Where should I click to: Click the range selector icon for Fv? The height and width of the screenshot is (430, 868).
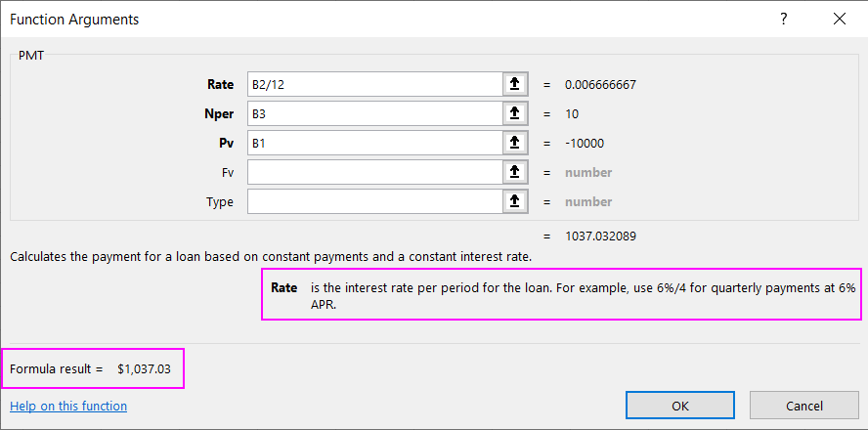click(514, 172)
